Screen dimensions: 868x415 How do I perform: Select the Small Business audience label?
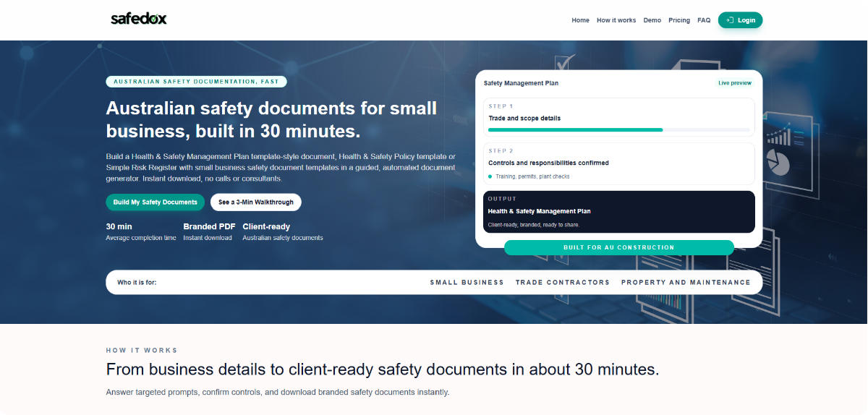tap(467, 283)
